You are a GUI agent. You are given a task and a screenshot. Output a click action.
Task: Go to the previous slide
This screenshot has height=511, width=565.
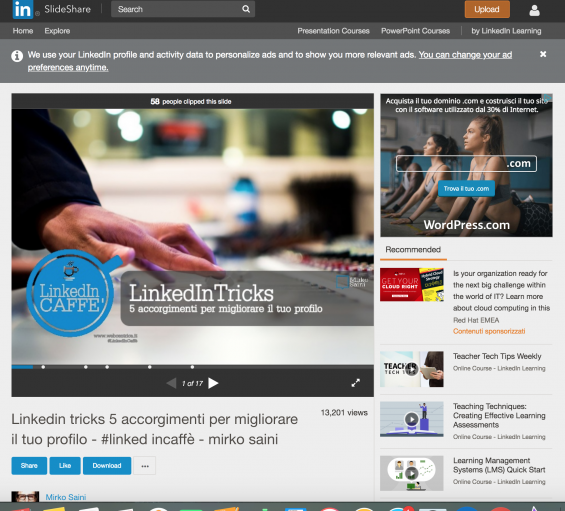click(172, 383)
